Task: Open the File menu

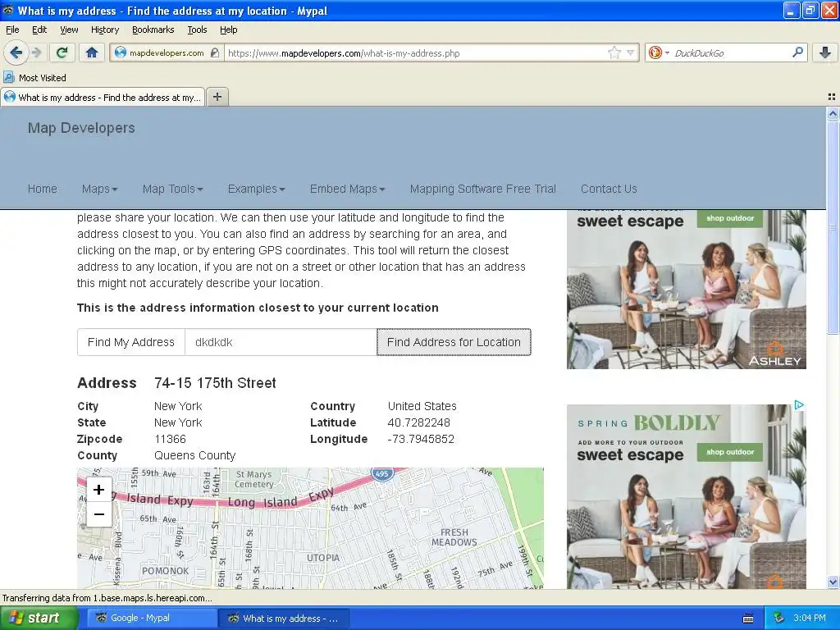Action: pos(12,30)
